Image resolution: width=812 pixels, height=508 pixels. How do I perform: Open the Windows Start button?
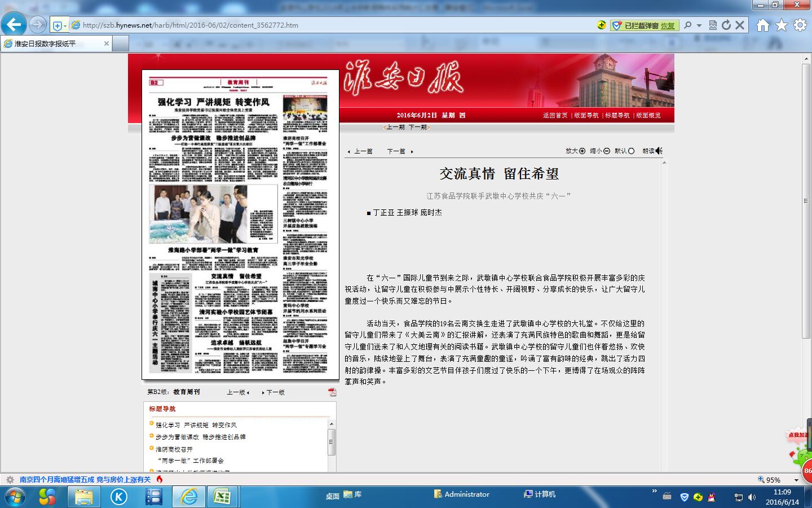pyautogui.click(x=15, y=497)
